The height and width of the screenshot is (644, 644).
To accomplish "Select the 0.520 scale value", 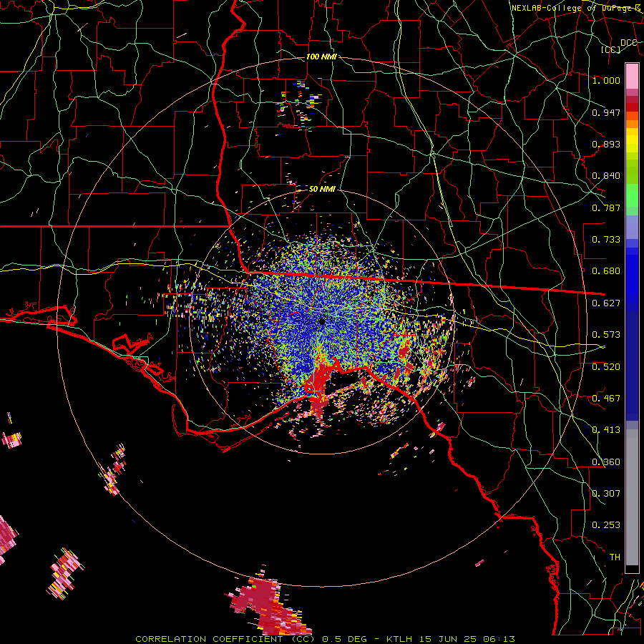I will pos(606,366).
